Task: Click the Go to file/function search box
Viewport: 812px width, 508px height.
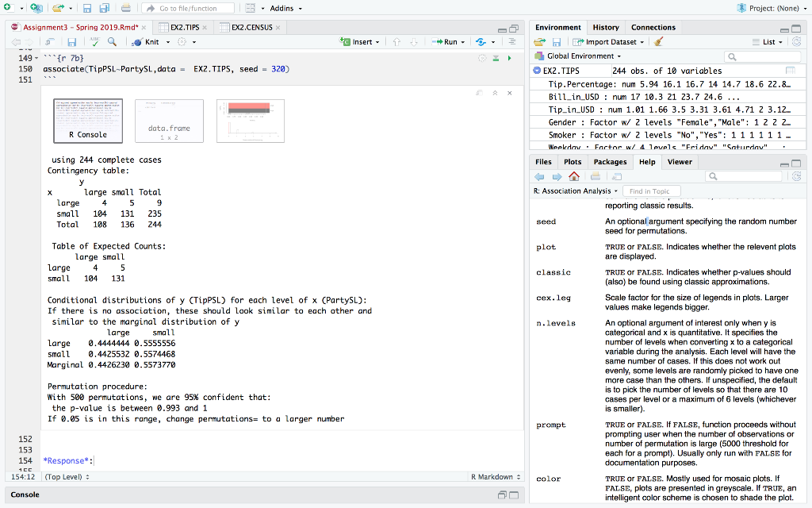Action: click(188, 8)
